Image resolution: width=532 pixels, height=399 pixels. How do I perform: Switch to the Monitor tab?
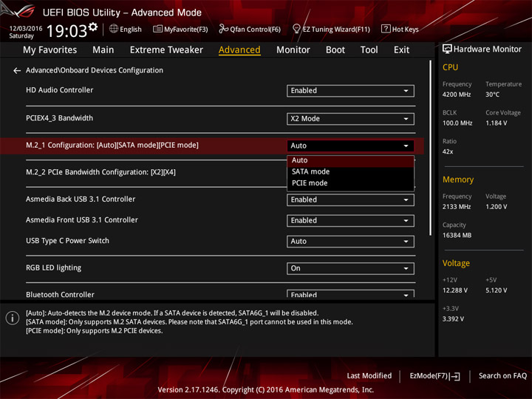(x=293, y=50)
